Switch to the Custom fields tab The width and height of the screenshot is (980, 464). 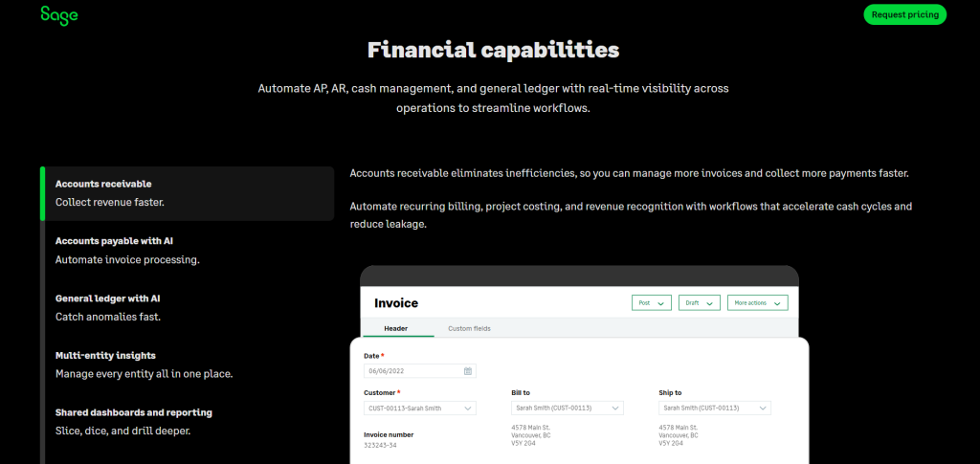469,329
